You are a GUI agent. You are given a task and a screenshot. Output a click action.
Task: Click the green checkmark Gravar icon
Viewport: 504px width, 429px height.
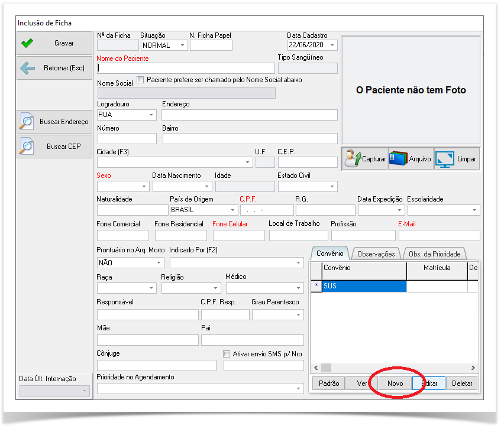[x=27, y=43]
